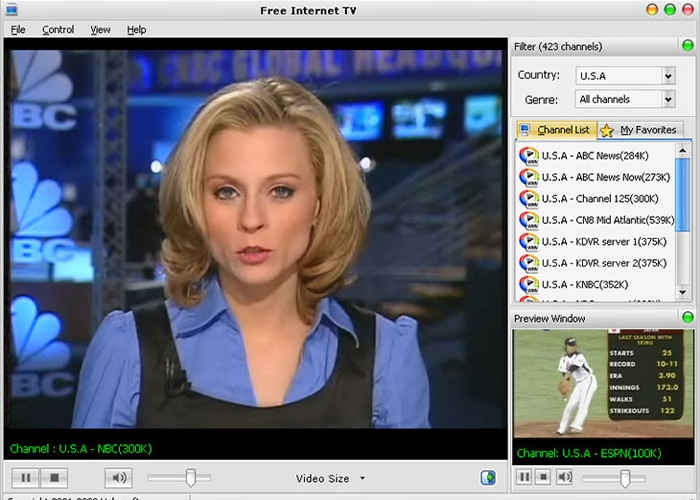This screenshot has width=700, height=500.
Task: Switch to the Channel List tab
Action: pos(556,130)
